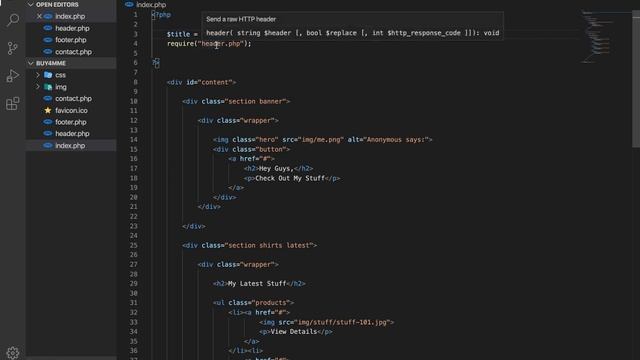The width and height of the screenshot is (640, 360).
Task: Click the "header.php" string in require statement
Action: click(x=221, y=44)
